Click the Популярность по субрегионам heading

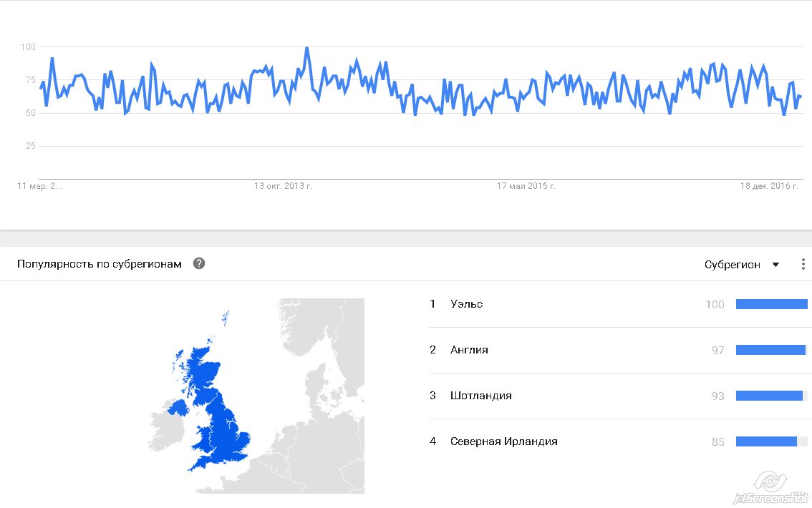click(99, 264)
